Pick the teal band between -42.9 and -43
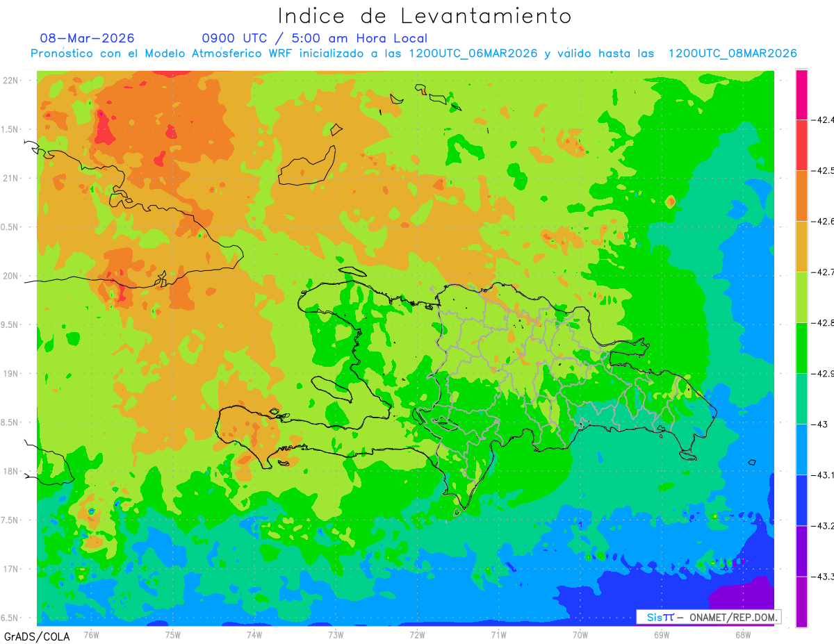 pyautogui.click(x=801, y=398)
